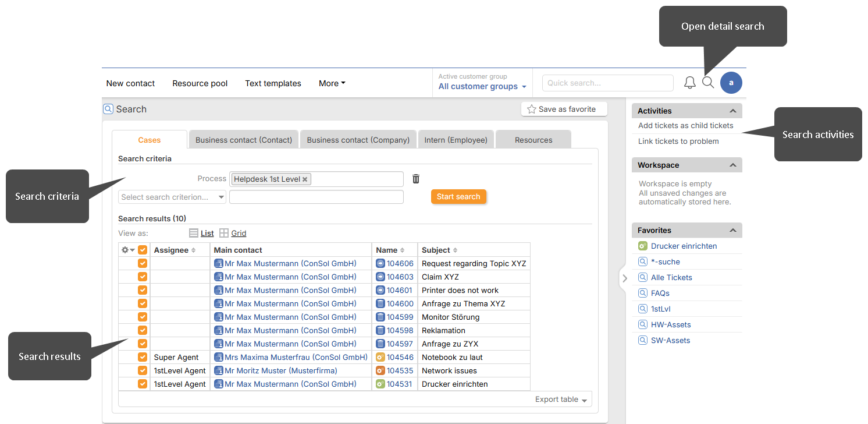868x424 pixels.
Task: Click search icon of FAQs favorite
Action: (642, 293)
